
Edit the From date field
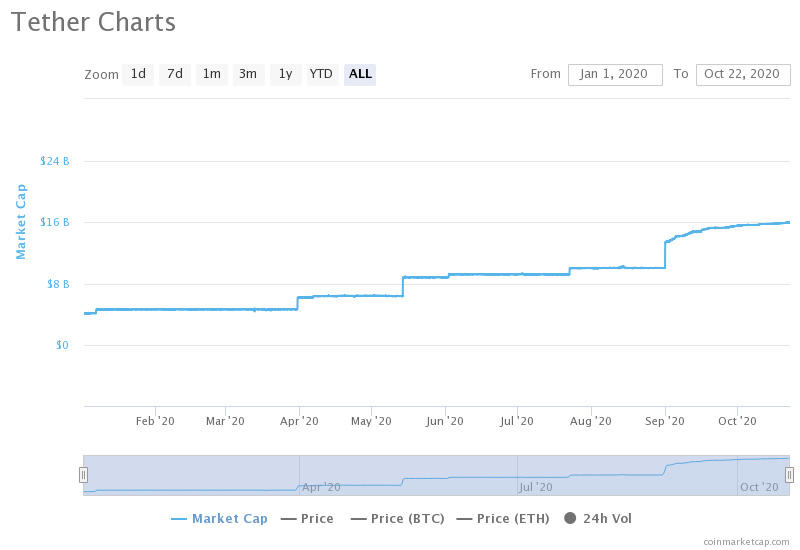615,74
